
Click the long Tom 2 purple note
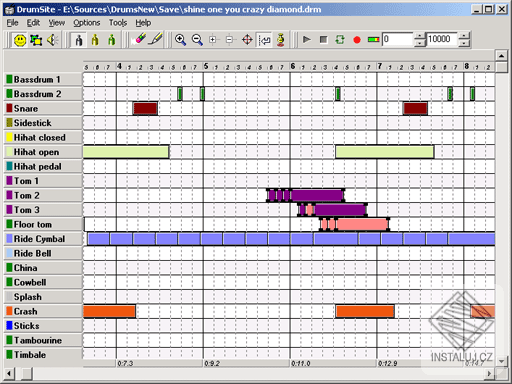tap(317, 195)
